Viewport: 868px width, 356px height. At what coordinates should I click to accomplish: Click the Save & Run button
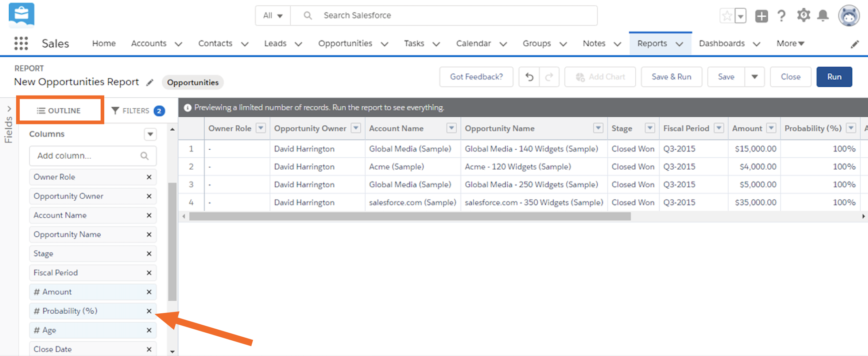pos(671,77)
